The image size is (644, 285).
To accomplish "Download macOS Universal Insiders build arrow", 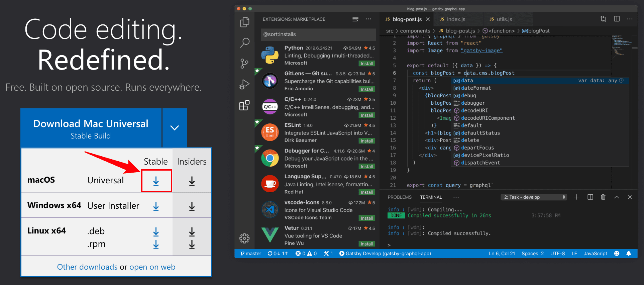I will tap(192, 181).
